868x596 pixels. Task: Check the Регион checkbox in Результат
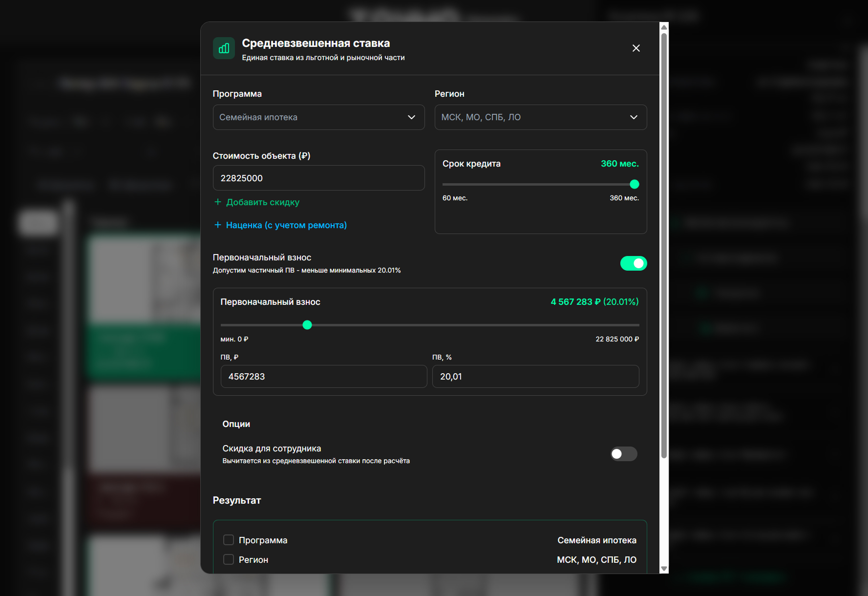click(229, 559)
